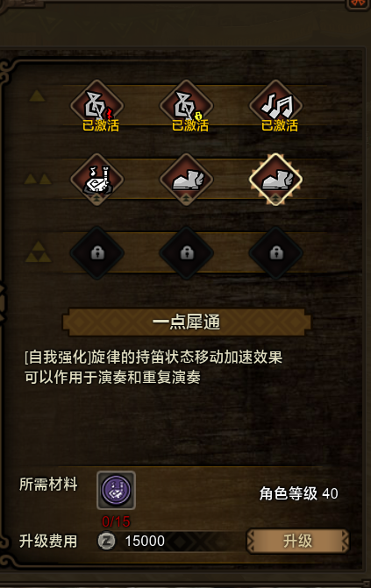Screen dimensions: 371x588
Task: Close the panel with the orange X
Action: (x=359, y=3)
